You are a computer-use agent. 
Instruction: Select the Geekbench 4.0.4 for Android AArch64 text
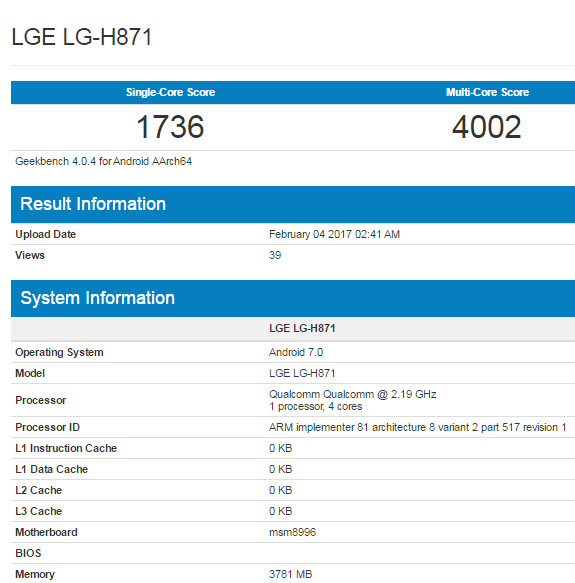tap(103, 161)
